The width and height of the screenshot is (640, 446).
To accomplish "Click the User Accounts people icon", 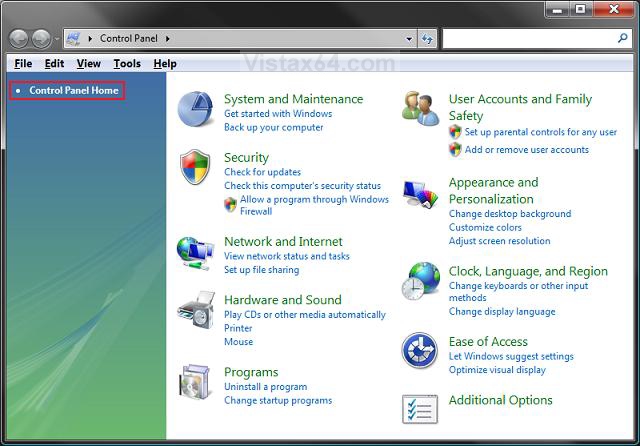I will pyautogui.click(x=420, y=109).
